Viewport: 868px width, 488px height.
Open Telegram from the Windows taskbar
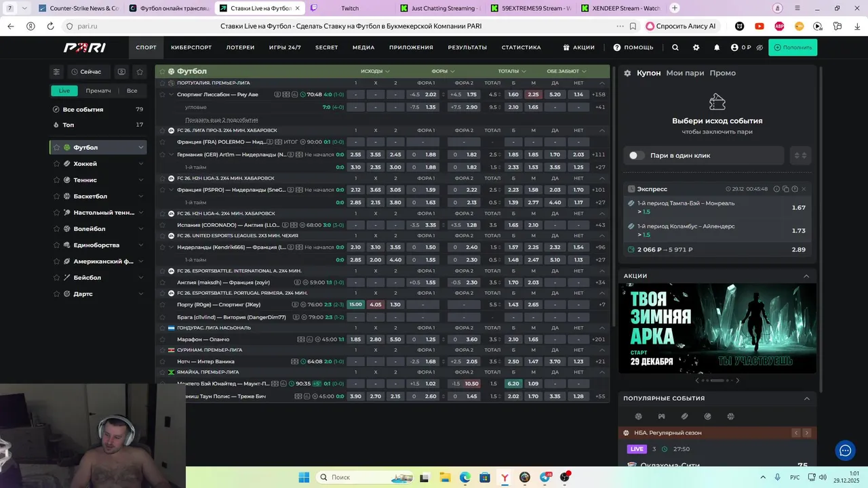pos(545,477)
